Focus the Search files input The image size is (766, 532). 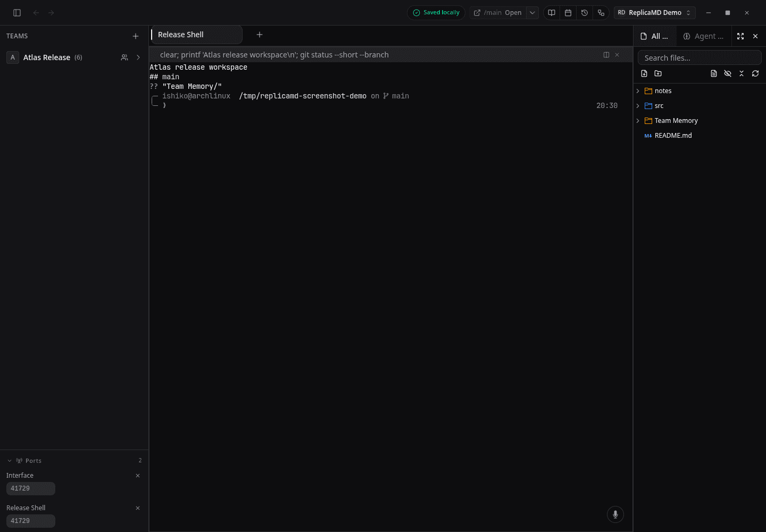tap(700, 57)
